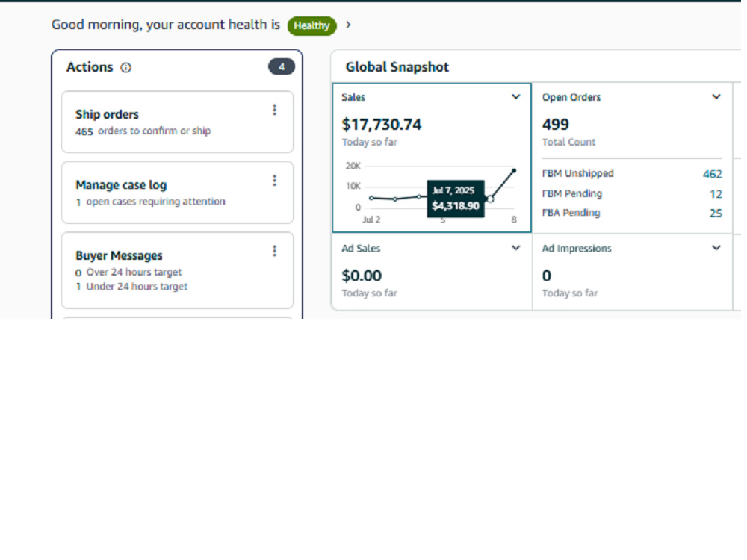Open the Buyer Messages card title
The image size is (747, 560).
[119, 255]
